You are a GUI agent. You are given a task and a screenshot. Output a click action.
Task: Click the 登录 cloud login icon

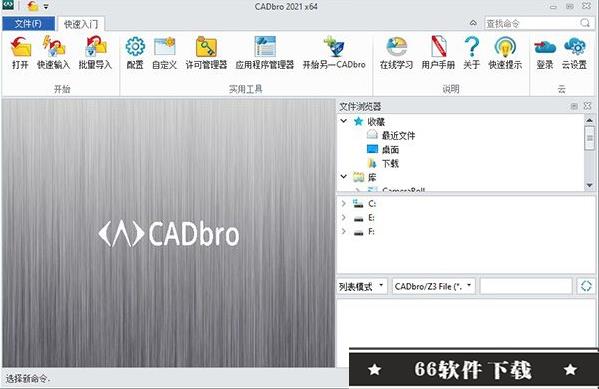pyautogui.click(x=545, y=47)
